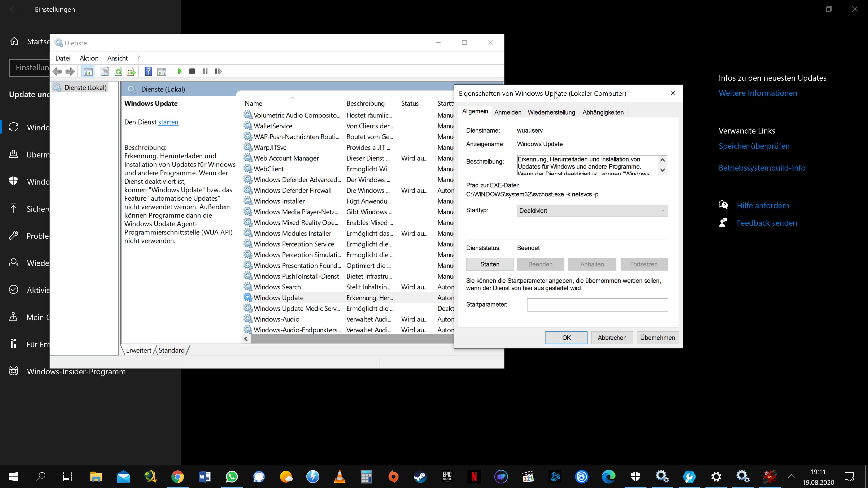Click the Pause Service toolbar icon

coord(205,71)
